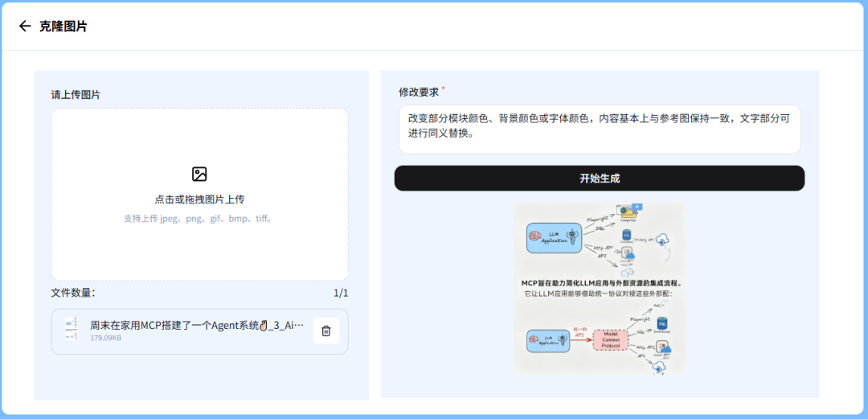Viewport: 868px width, 419px height.
Task: Click the 1/1 file count value
Action: [x=341, y=294]
